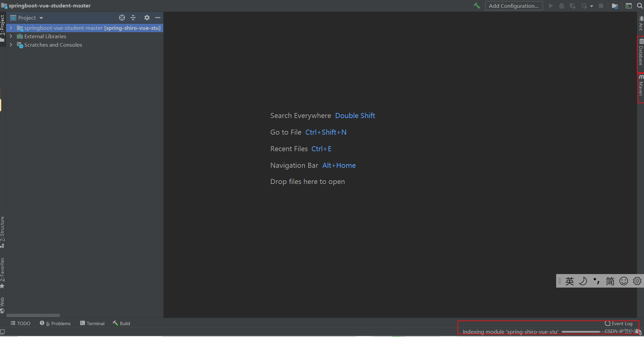644x337 pixels.
Task: Click the Ctrl+E shortcut hint
Action: pyautogui.click(x=321, y=149)
